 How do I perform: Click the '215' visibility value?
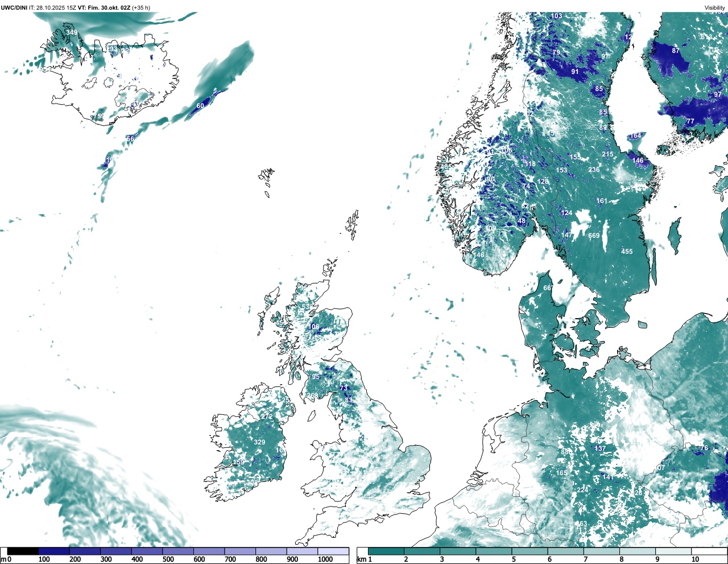pos(608,154)
